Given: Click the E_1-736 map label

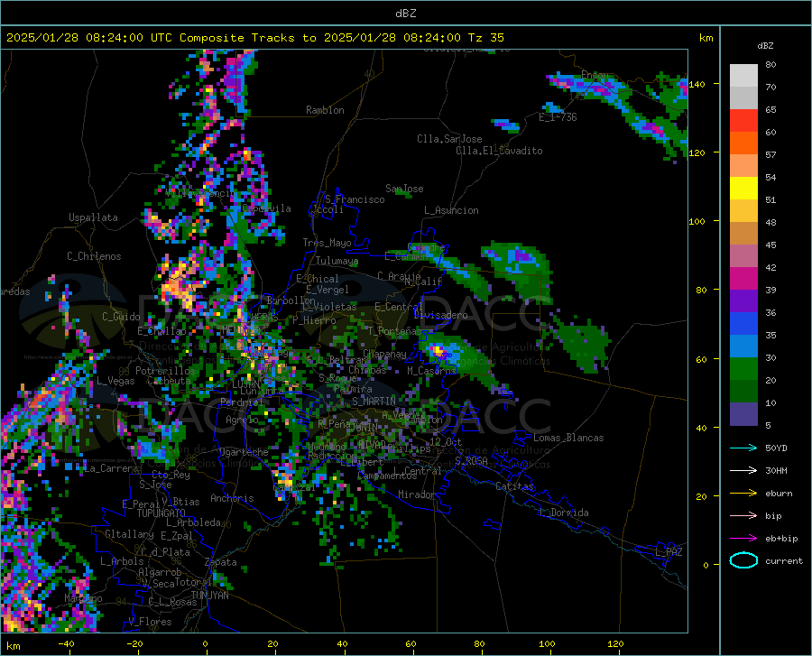Looking at the screenshot, I should point(558,117).
